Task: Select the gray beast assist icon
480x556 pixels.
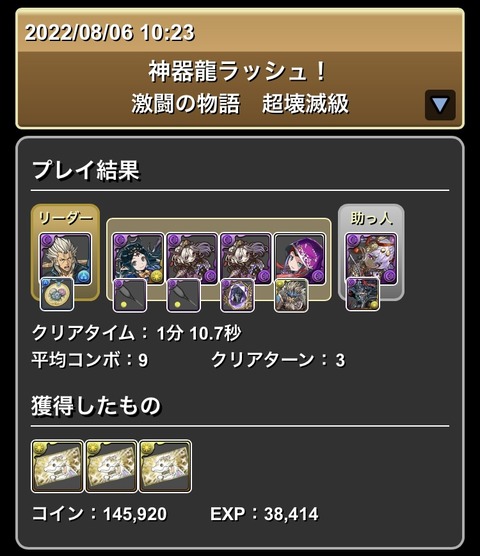Action: click(x=291, y=295)
